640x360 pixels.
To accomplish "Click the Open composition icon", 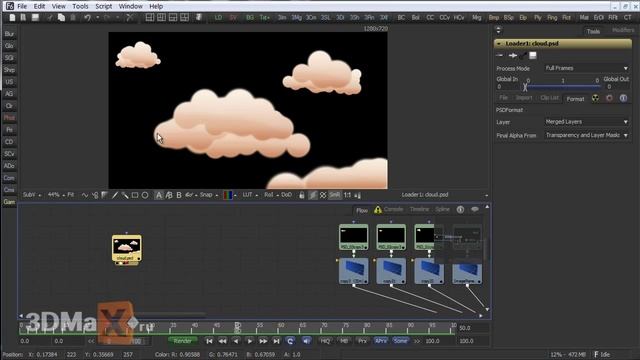I will (x=23, y=18).
